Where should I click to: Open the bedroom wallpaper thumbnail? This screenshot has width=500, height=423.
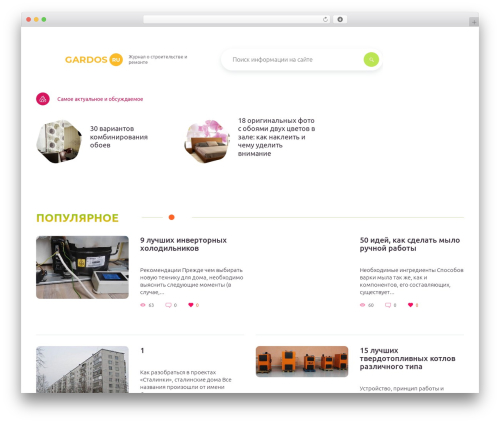pos(207,141)
